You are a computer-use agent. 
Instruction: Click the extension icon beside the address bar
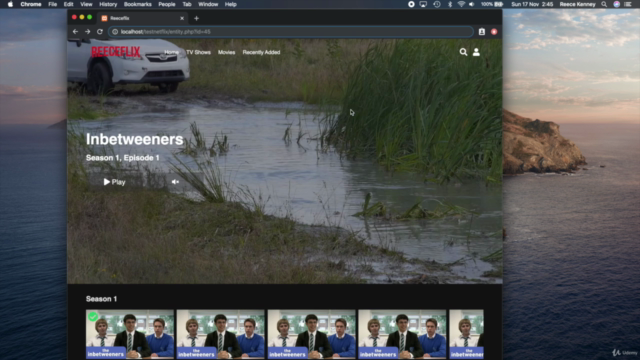pos(482,31)
